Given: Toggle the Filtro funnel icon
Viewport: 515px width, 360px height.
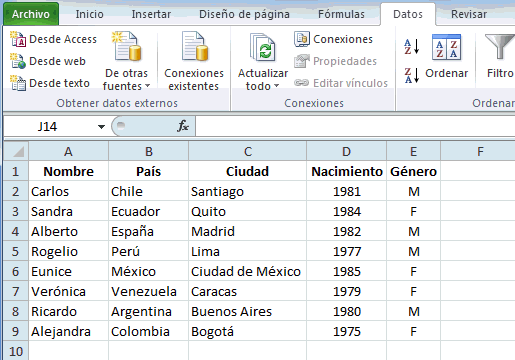Looking at the screenshot, I should [499, 47].
